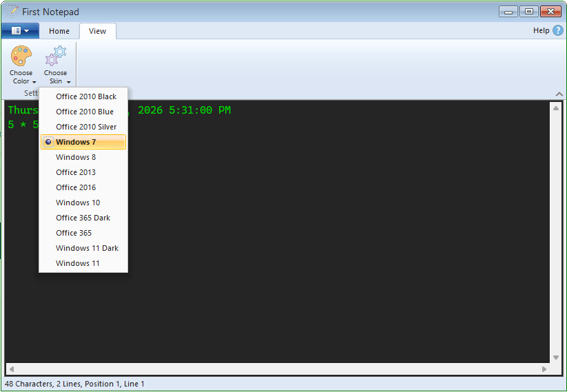Click the vertical scrollbar up arrow
The image size is (567, 392).
point(556,108)
